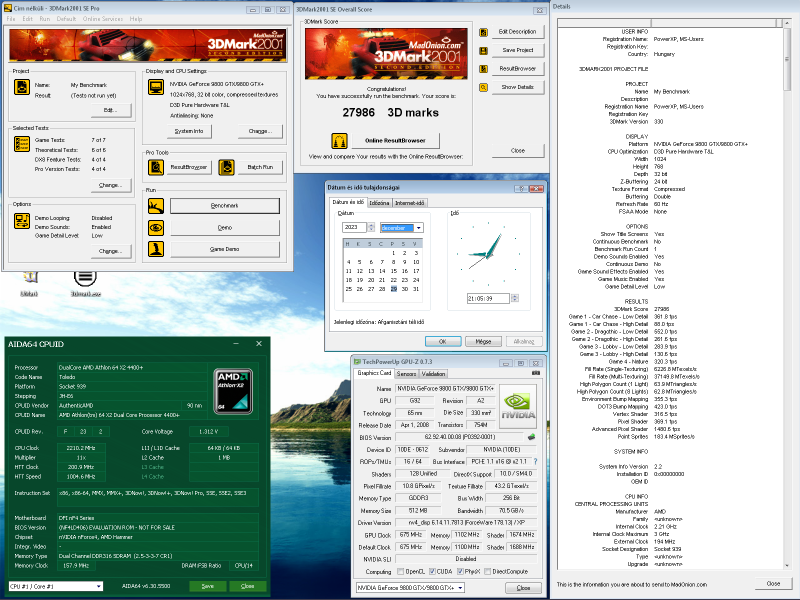Click the Mégse button
Image resolution: width=800 pixels, height=600 pixels.
click(x=483, y=341)
